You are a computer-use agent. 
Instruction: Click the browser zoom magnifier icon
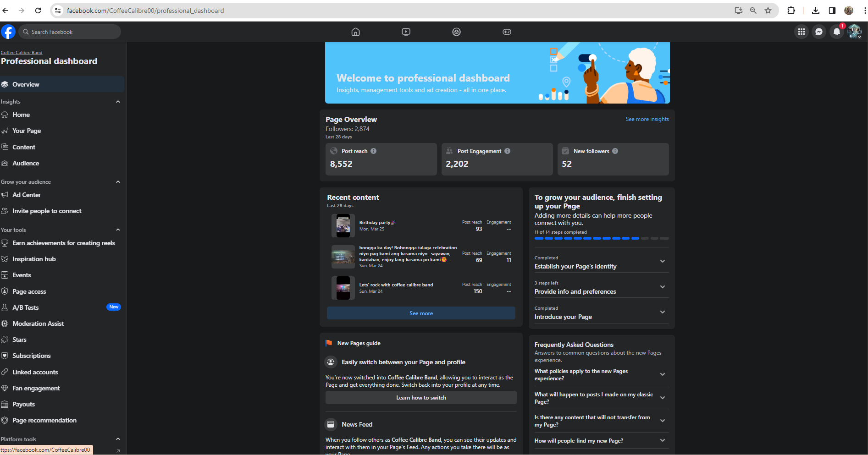[x=753, y=11]
